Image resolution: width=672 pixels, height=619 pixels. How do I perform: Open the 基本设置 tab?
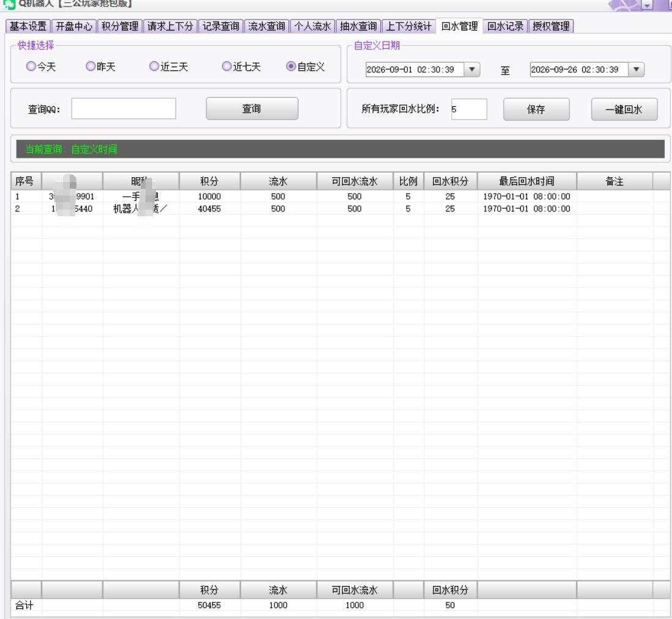tap(28, 26)
